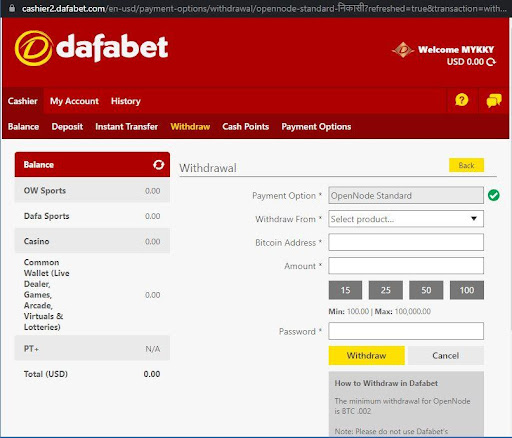The width and height of the screenshot is (512, 438).
Task: Click the Min: 100.00 limit text
Action: [x=349, y=311]
